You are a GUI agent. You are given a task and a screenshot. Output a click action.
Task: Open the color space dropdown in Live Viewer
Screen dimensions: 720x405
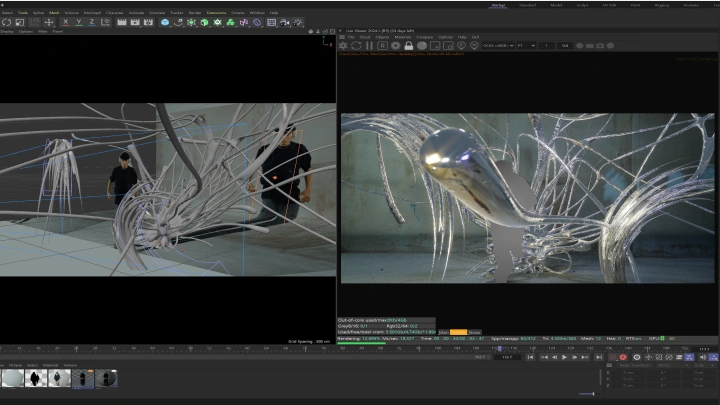[x=496, y=46]
